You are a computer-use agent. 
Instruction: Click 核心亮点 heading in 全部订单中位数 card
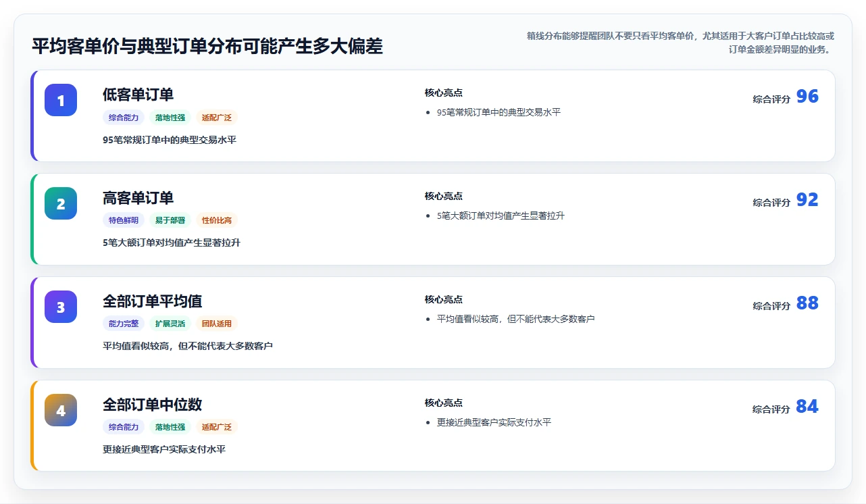[444, 403]
